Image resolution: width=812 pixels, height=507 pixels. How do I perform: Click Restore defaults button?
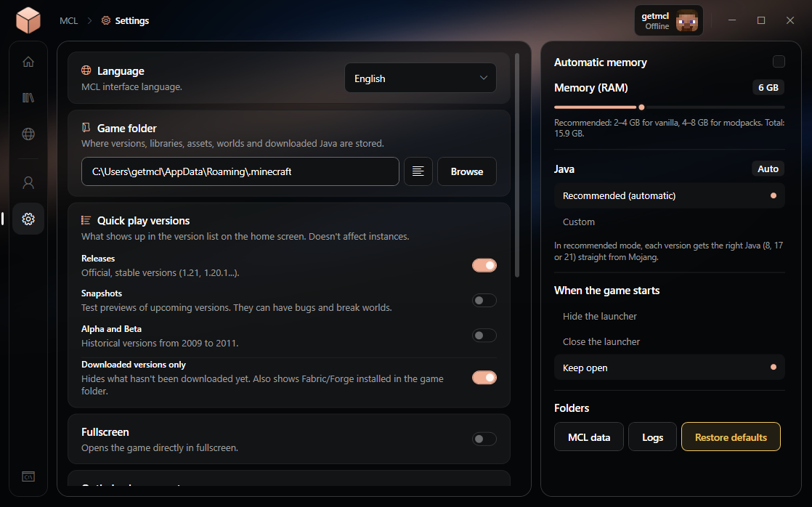pos(731,437)
